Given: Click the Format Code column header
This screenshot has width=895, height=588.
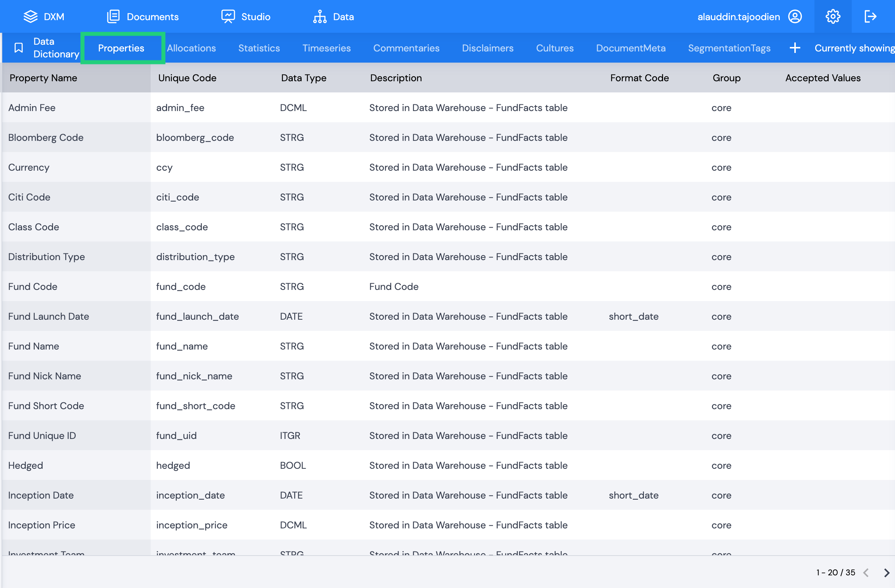Looking at the screenshot, I should coord(639,78).
